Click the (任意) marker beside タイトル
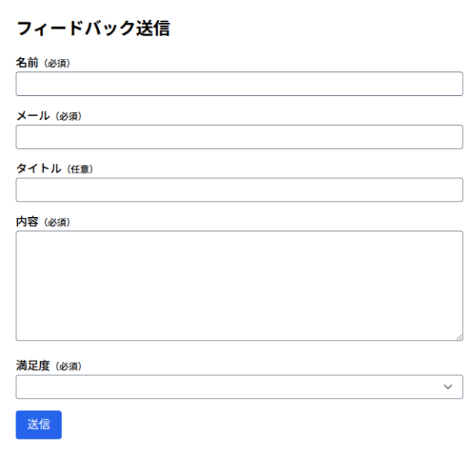Screen dimensions: 476x452 (79, 169)
